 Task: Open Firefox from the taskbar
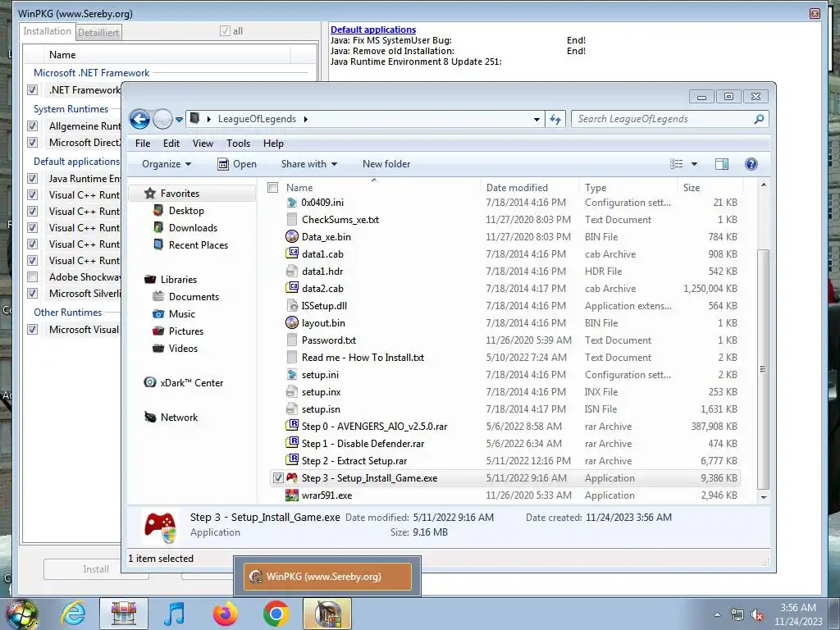coord(226,614)
